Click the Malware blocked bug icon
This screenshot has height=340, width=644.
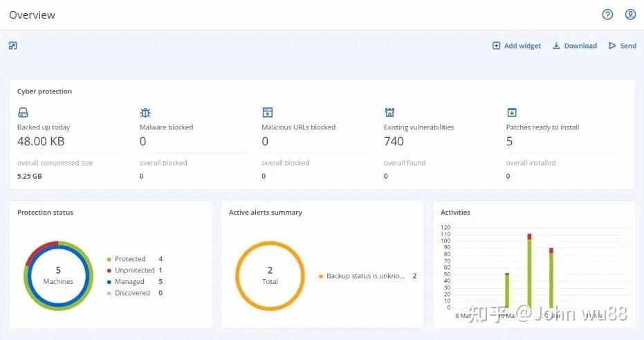[145, 112]
